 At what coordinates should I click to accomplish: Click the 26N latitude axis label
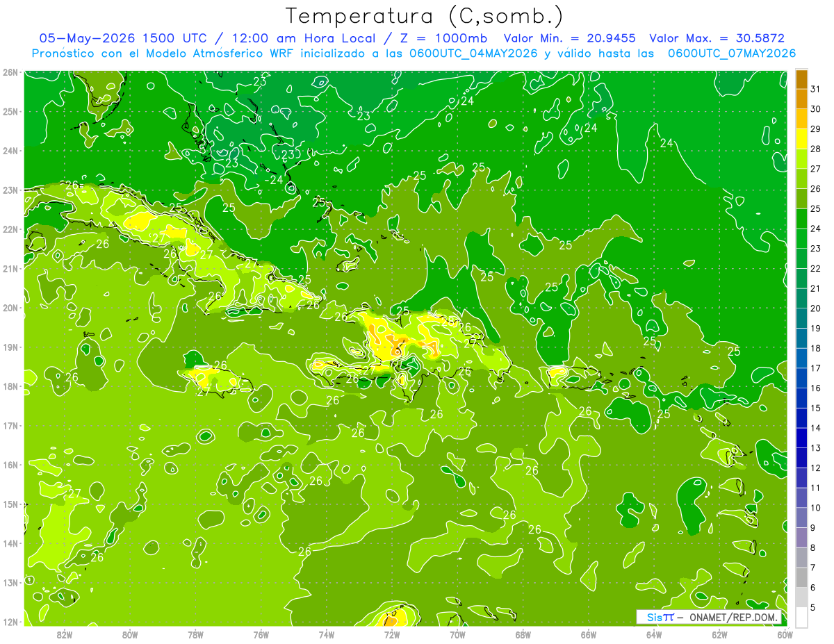point(10,72)
